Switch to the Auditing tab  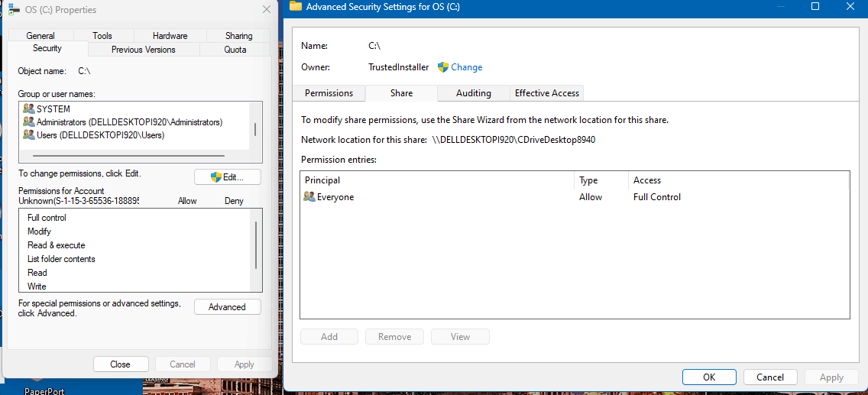473,93
